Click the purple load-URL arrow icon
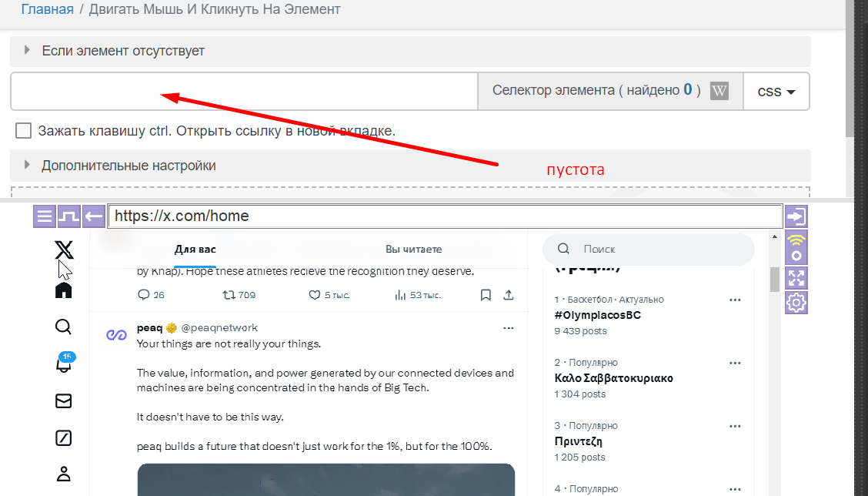868x496 pixels. click(x=796, y=216)
